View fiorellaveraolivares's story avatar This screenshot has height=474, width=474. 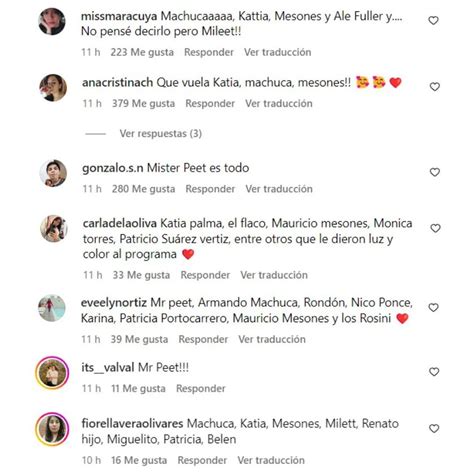coord(52,429)
